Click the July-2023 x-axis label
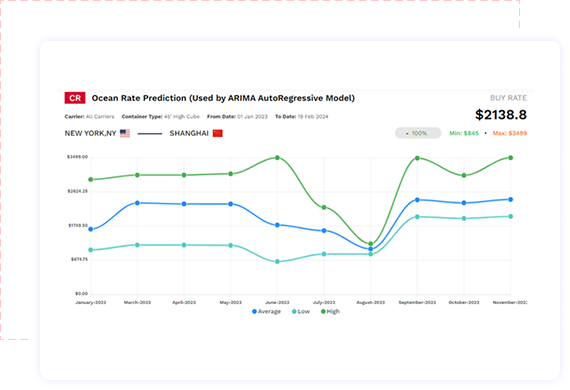 click(324, 302)
